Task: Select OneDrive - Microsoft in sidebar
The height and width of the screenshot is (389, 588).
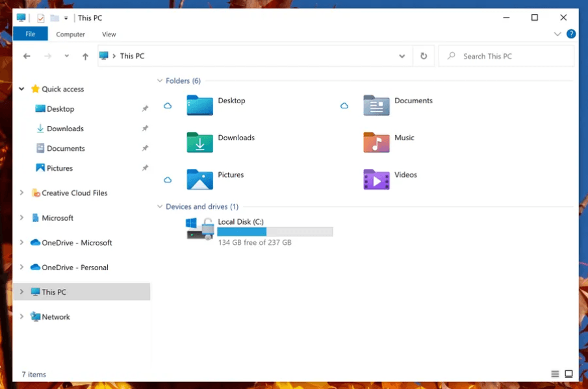Action: 77,242
